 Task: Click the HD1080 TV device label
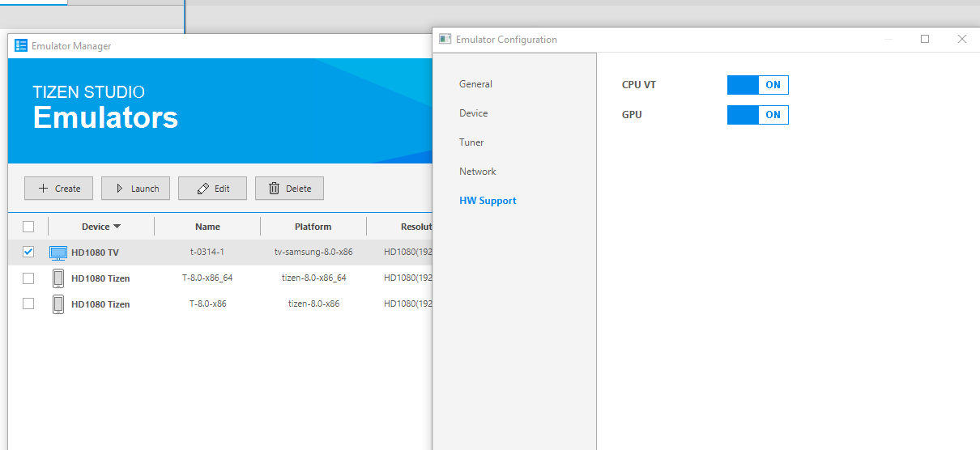[95, 253]
